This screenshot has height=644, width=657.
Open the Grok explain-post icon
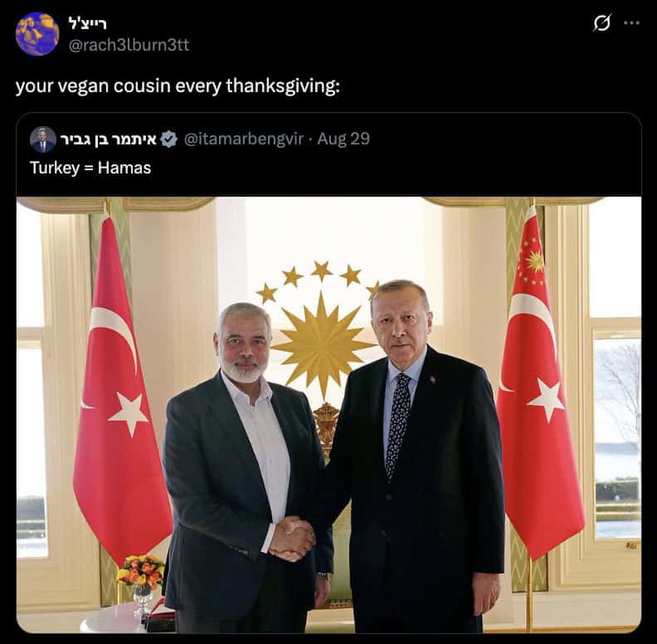click(601, 23)
